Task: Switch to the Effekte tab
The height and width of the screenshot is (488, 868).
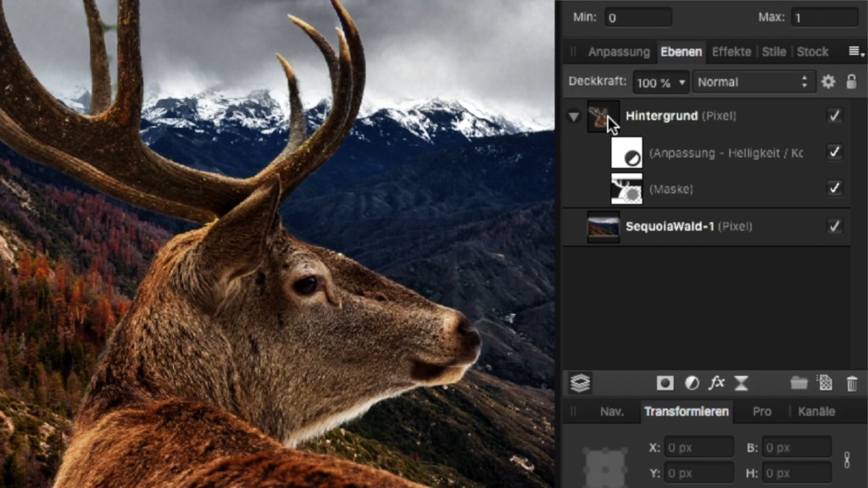Action: click(x=731, y=52)
